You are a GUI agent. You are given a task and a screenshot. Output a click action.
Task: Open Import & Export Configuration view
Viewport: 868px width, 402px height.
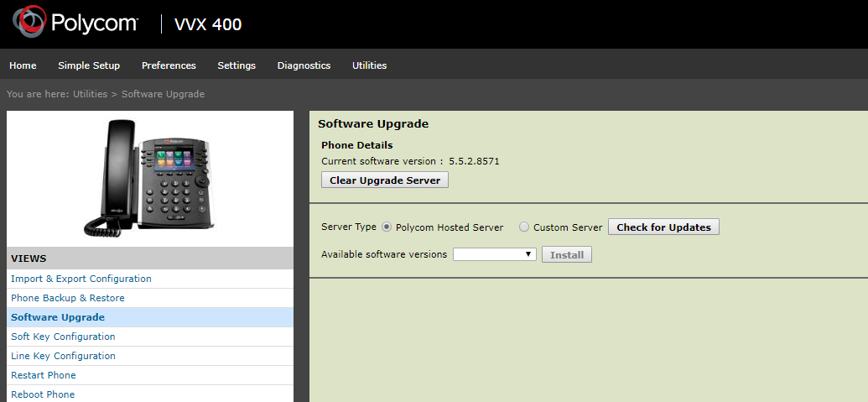pos(81,279)
